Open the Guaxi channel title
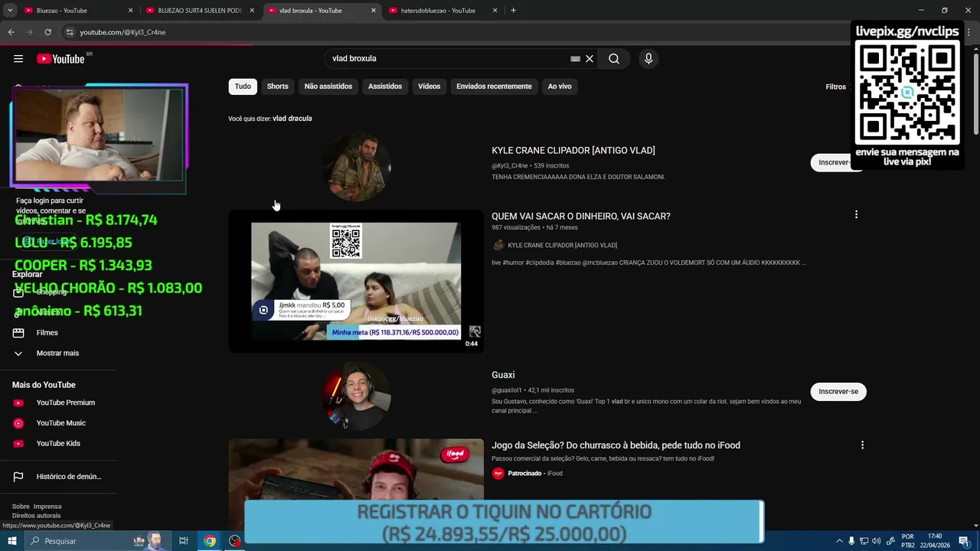 point(503,375)
